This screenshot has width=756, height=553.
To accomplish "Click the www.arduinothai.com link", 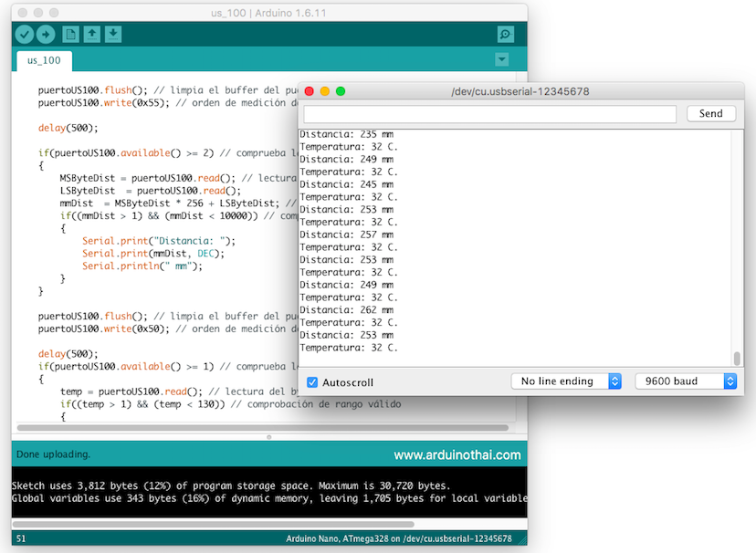I will tap(457, 455).
